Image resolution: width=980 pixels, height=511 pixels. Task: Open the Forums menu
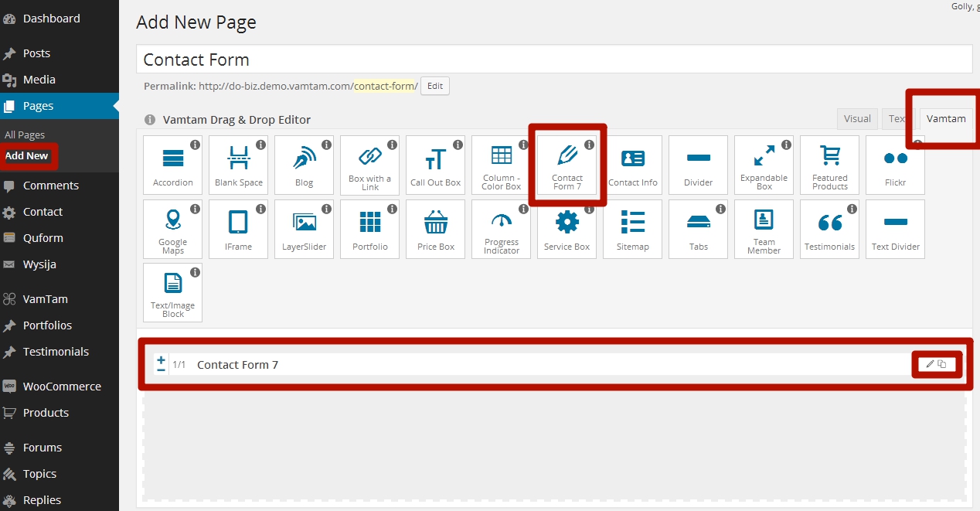tap(60, 448)
